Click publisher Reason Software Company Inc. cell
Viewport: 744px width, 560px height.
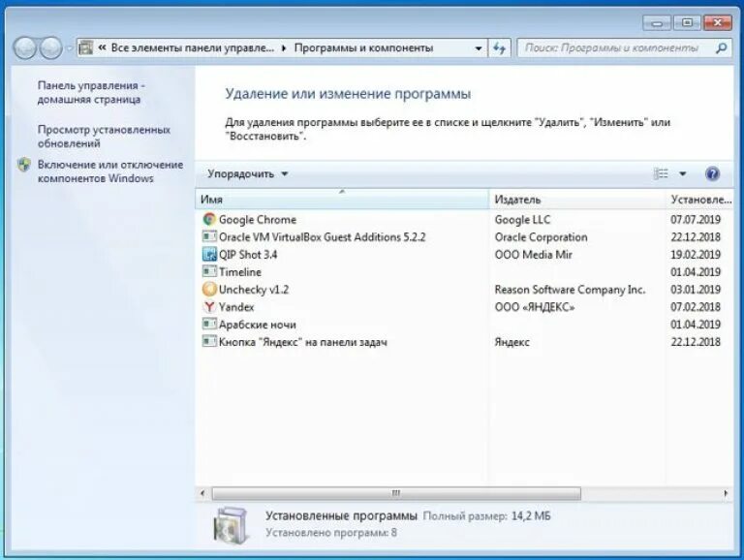click(570, 290)
